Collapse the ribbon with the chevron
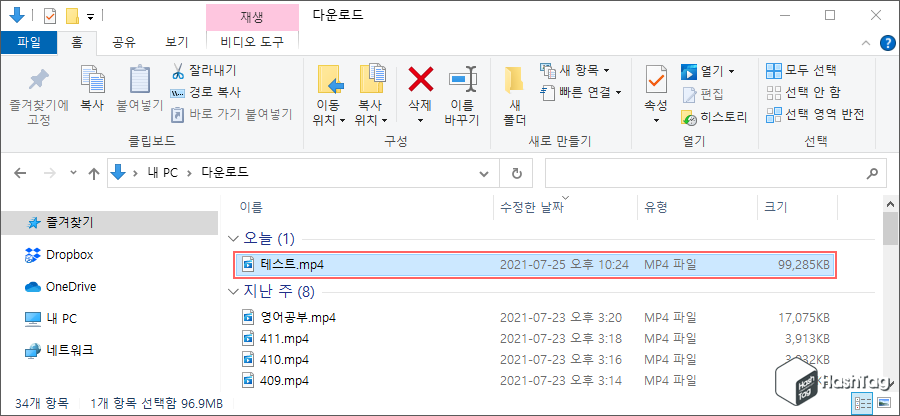Screen dimensions: 900x416 click(x=866, y=42)
